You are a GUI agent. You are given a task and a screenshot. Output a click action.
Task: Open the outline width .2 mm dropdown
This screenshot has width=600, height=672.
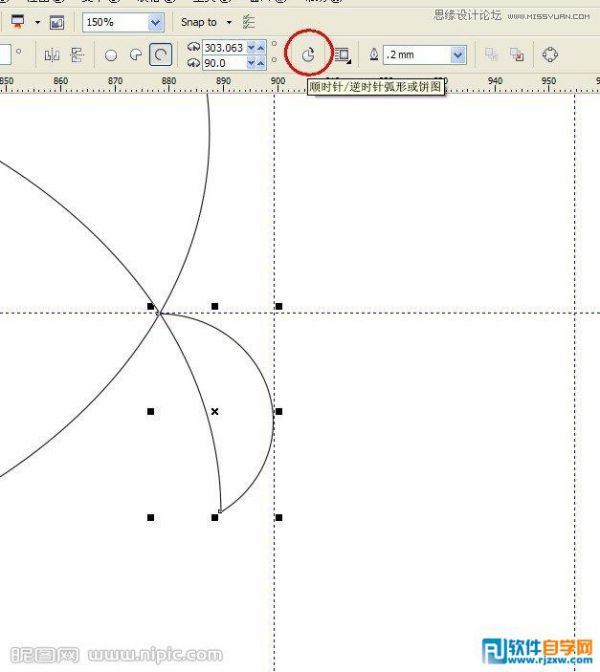458,55
